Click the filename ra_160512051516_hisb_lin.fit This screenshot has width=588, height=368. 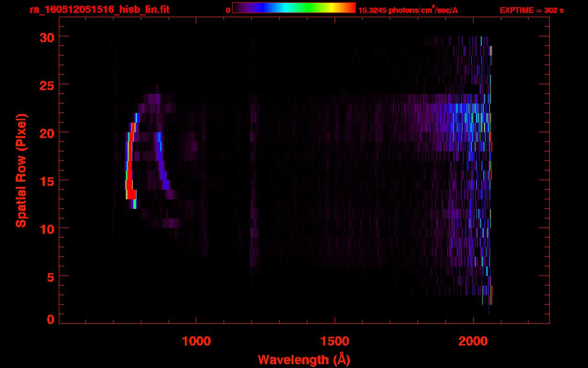click(x=99, y=10)
